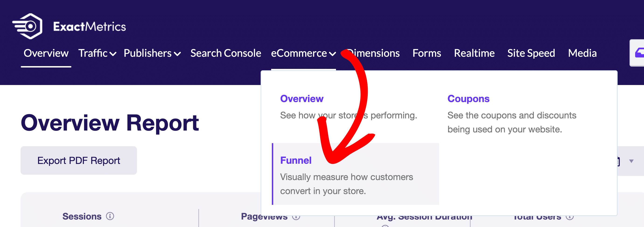
Task: Click the Overview Report heading
Action: click(x=110, y=123)
